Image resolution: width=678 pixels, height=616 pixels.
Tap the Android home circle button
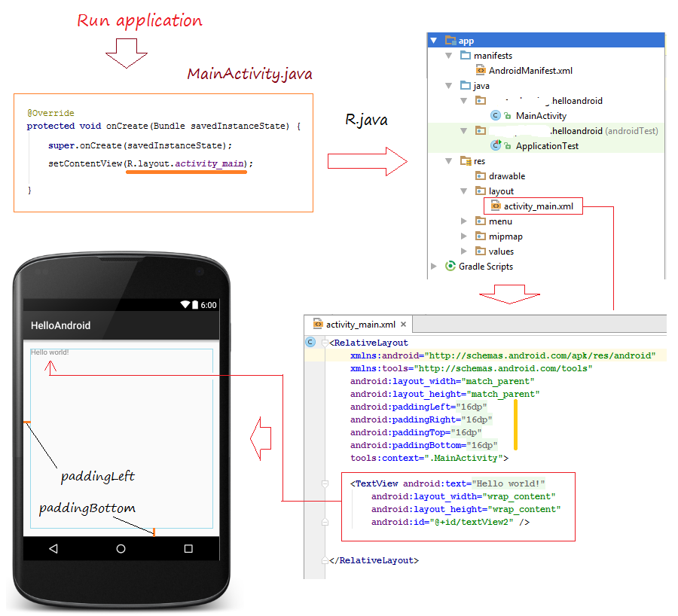[121, 549]
